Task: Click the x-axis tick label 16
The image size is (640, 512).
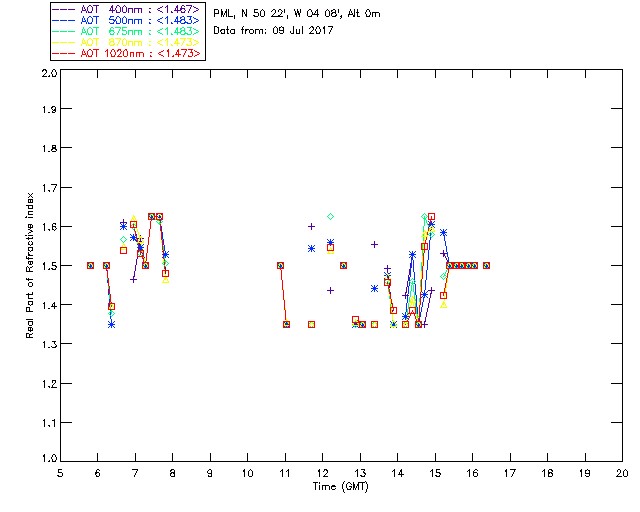Action: click(x=472, y=473)
